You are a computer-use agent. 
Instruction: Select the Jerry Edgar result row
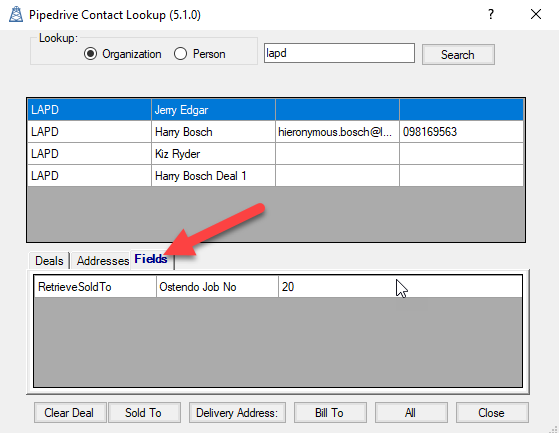pyautogui.click(x=276, y=110)
